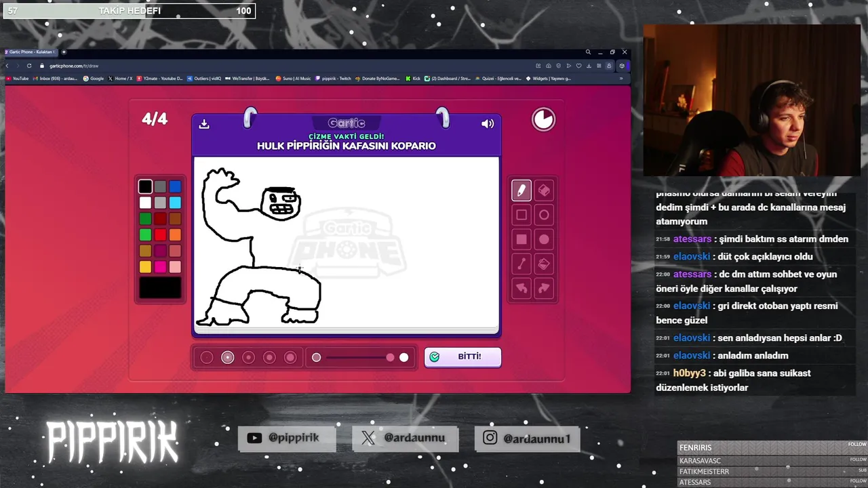Viewport: 868px width, 488px height.
Task: Choose the empty ellipse shape tool
Action: pos(544,215)
